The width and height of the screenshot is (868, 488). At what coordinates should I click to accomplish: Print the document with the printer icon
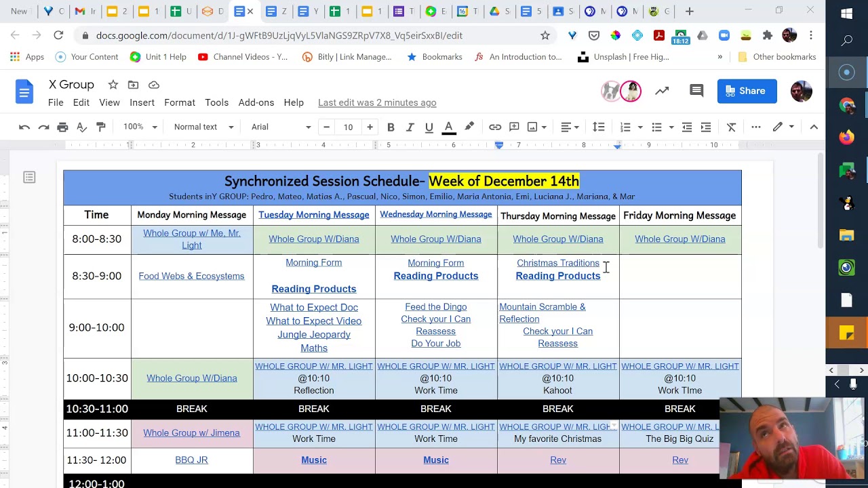pos(62,127)
